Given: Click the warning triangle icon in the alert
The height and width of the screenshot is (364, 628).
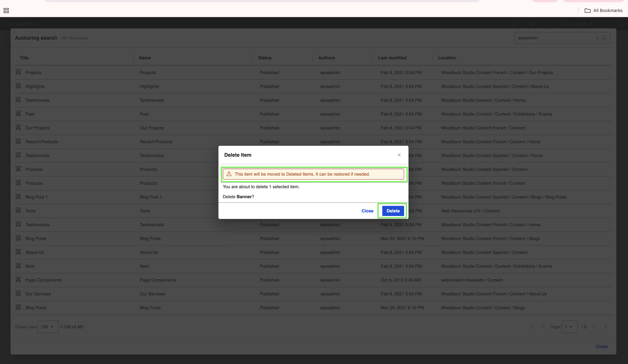Looking at the screenshot, I should click(229, 174).
